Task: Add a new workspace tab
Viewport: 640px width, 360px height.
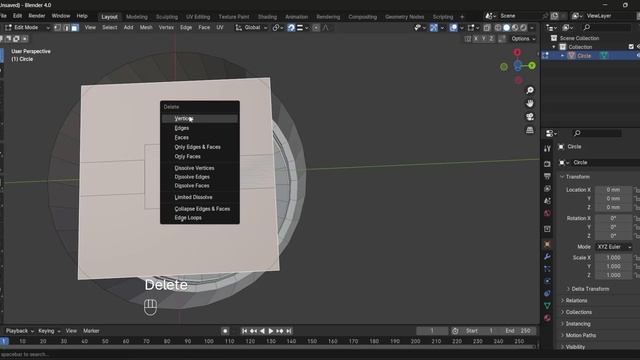Action: (462, 17)
